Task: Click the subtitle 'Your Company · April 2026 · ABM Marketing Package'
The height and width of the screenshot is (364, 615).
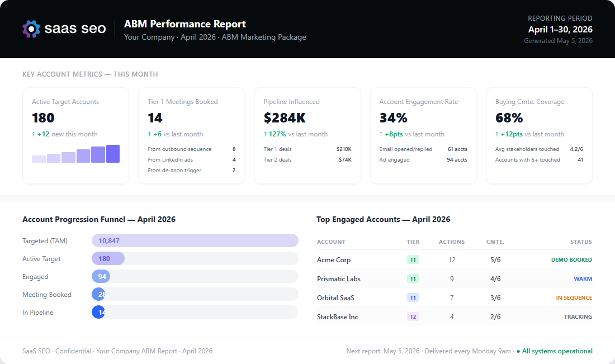Action: click(x=215, y=37)
